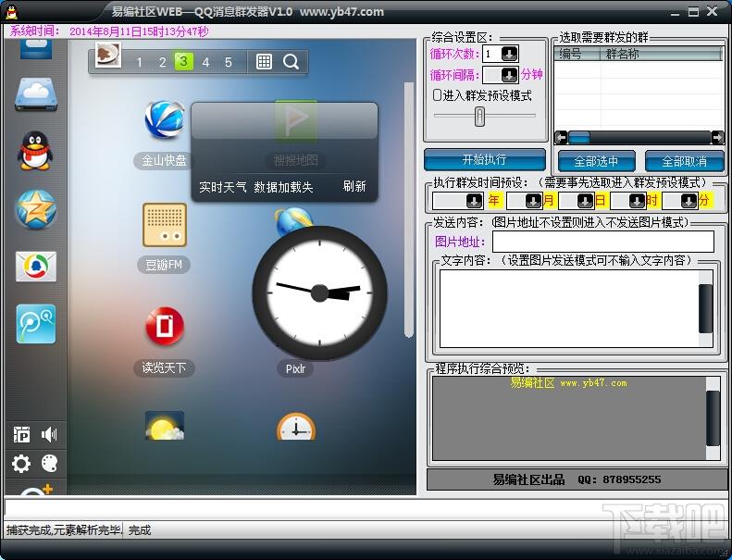Screen dimensions: 732x560
Task: Open the 豆瓣FM radio icon
Action: point(165,225)
